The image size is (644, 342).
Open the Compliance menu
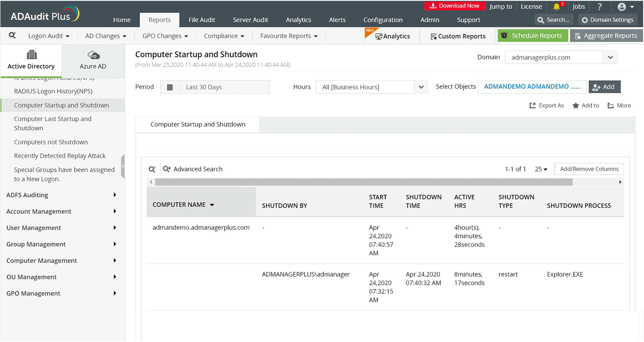[x=224, y=36]
